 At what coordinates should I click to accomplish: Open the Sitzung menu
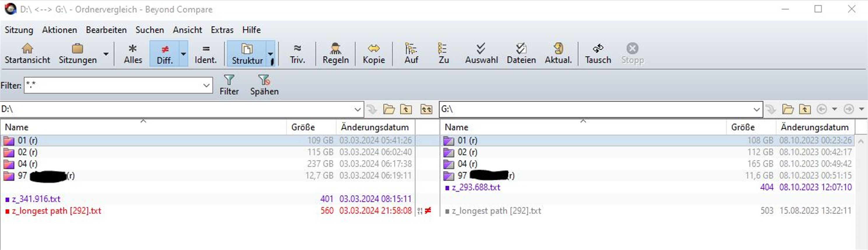tap(19, 30)
